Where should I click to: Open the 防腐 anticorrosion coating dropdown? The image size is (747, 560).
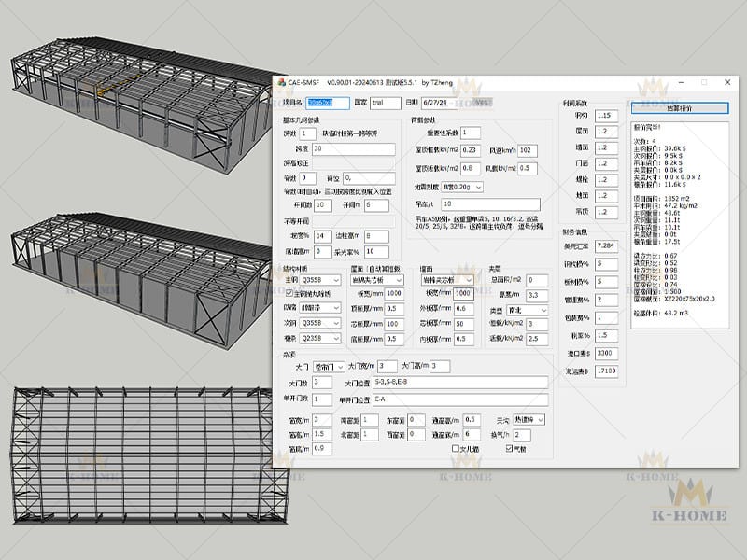coord(337,308)
